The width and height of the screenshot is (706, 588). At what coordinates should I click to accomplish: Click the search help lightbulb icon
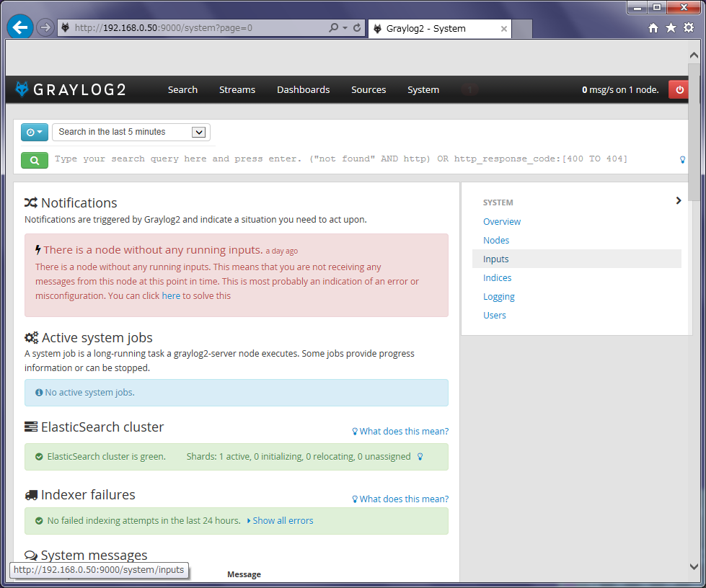(683, 160)
